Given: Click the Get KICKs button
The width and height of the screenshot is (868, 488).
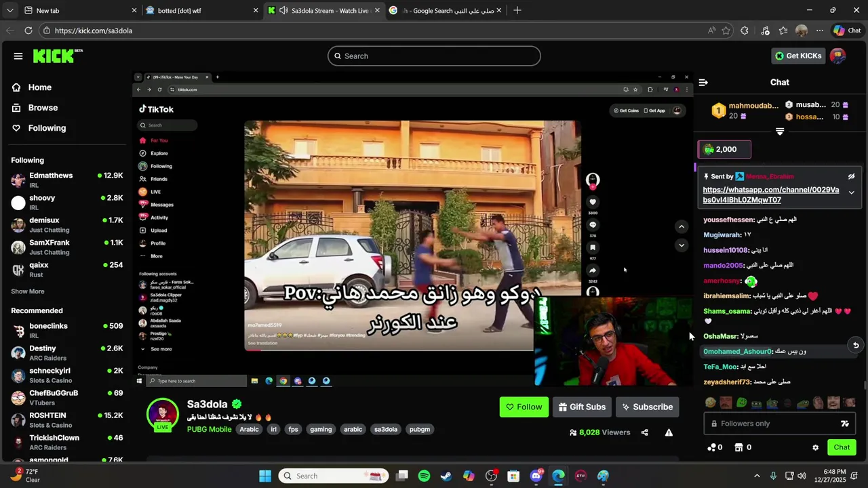Looking at the screenshot, I should click(x=798, y=56).
